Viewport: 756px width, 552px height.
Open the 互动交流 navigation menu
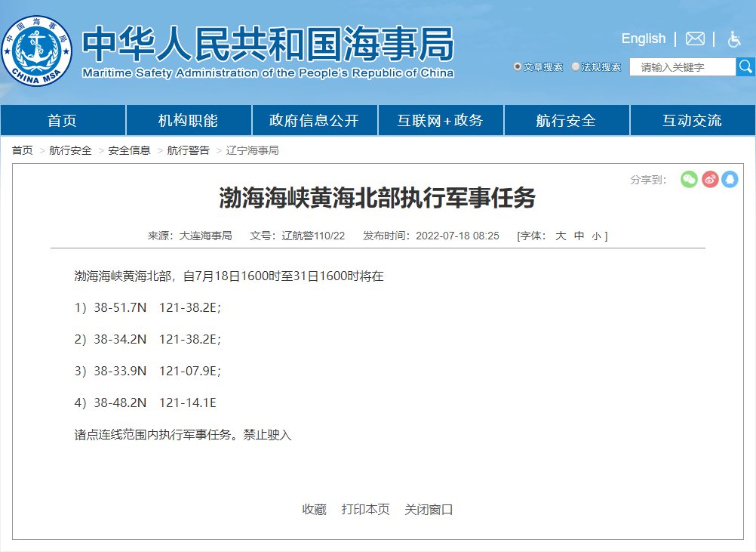click(x=692, y=121)
